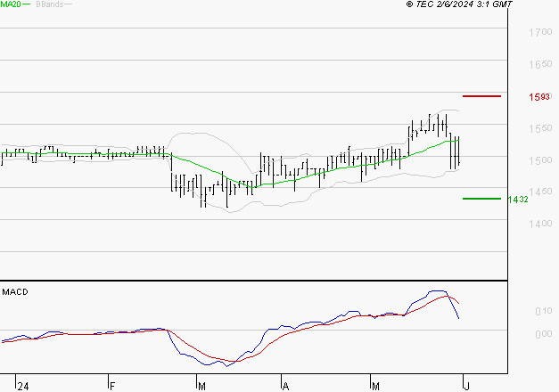This screenshot has width=559, height=392.
Task: Click the 1500 price axis label
Action: (x=540, y=160)
